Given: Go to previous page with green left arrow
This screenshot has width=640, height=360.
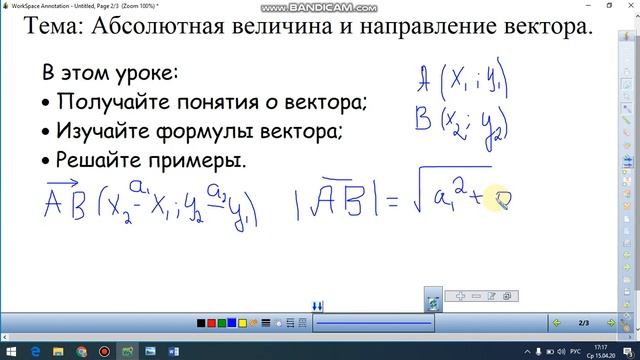Looking at the screenshot, I should (556, 323).
